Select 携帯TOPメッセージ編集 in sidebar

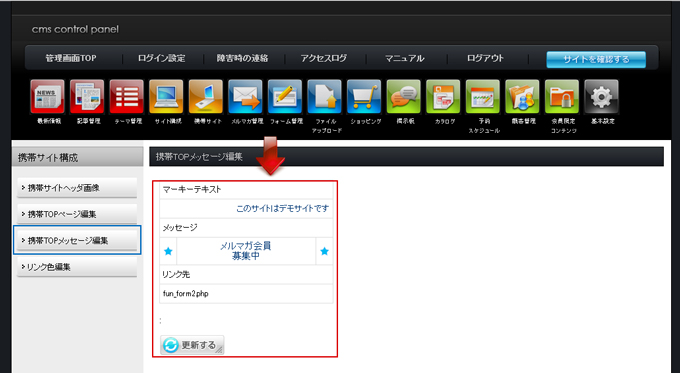point(77,240)
